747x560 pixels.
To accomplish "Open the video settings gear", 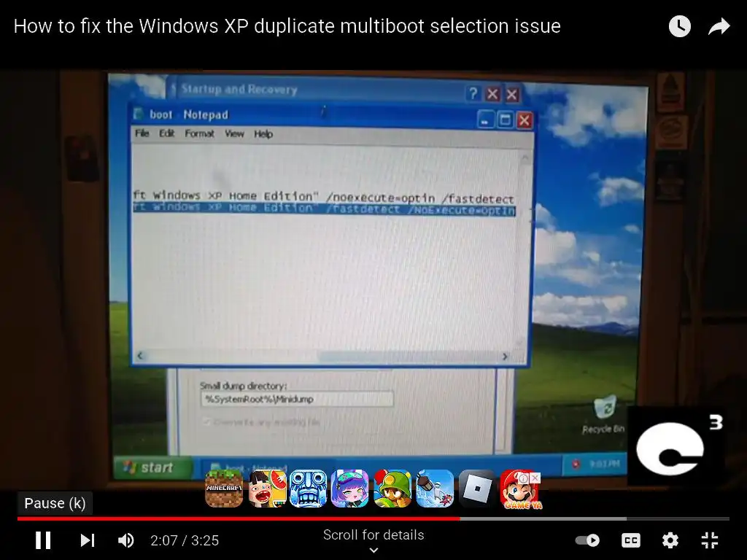I will coord(670,540).
